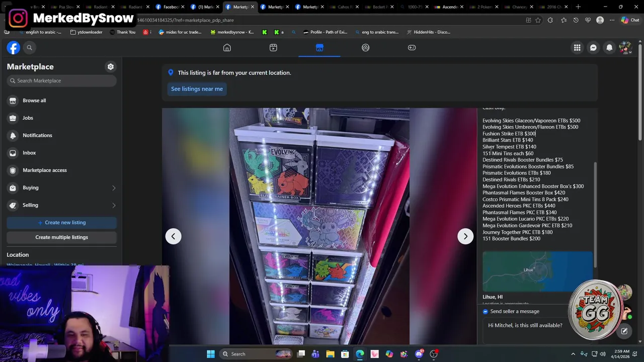The height and width of the screenshot is (362, 644).
Task: Click Create multiple listings button
Action: click(61, 237)
